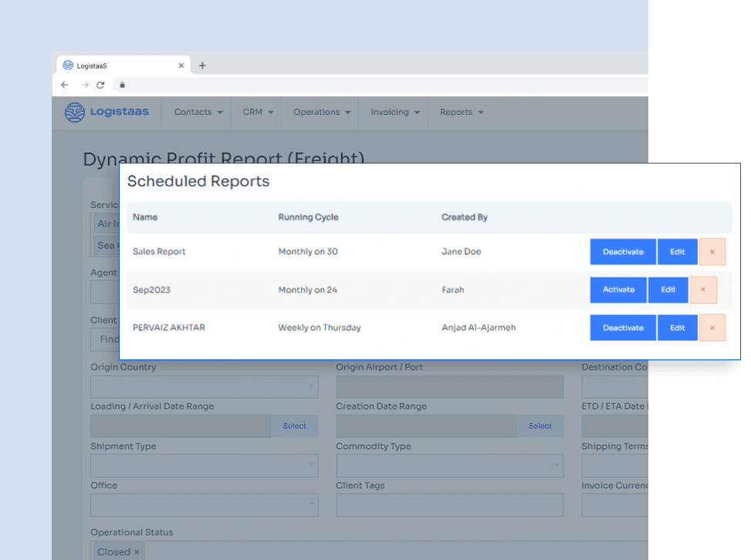Screen dimensions: 751x560
Task: Click the 'PERVAIZ AKHTAR' name cell
Action: coord(168,327)
